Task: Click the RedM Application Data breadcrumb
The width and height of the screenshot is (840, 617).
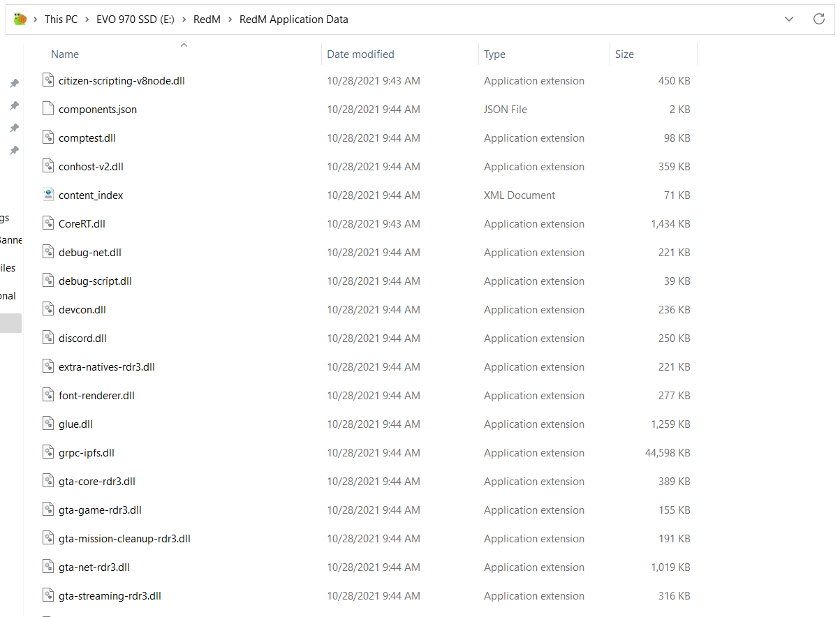Action: [294, 20]
